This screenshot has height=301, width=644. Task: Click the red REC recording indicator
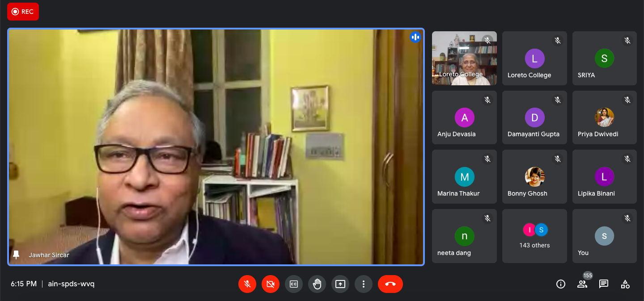pyautogui.click(x=23, y=12)
